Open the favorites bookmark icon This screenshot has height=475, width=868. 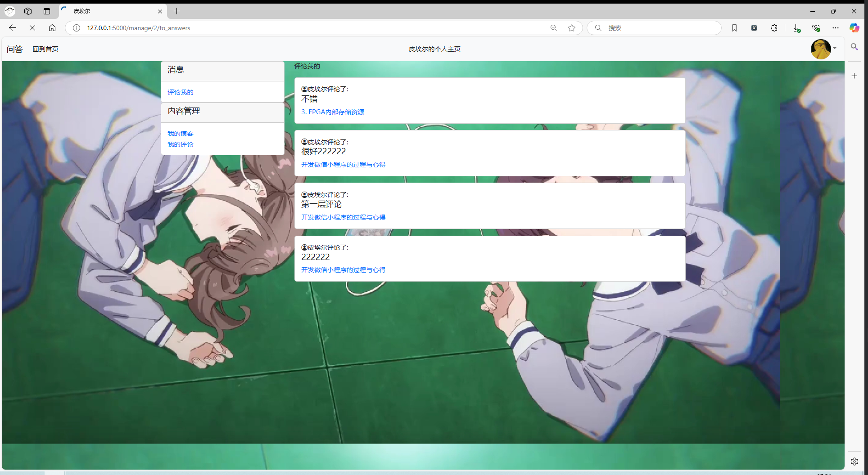734,28
